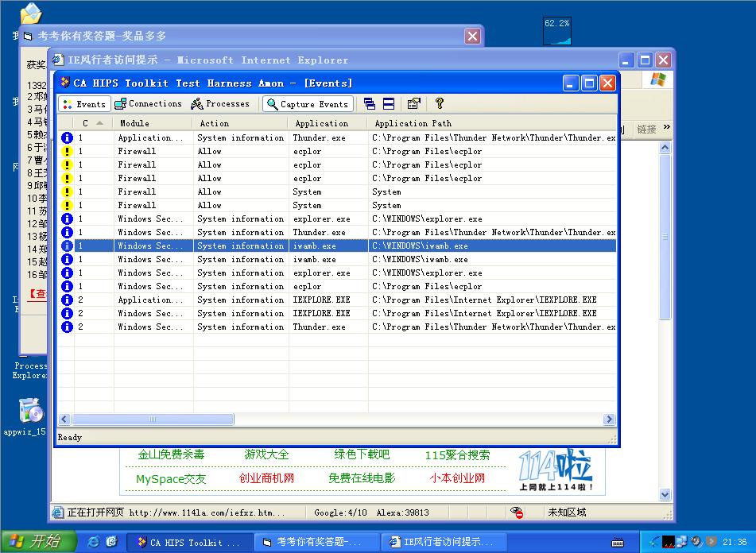Click warning icon of first ecplor Firewall row
This screenshot has height=553, width=756.
67,151
